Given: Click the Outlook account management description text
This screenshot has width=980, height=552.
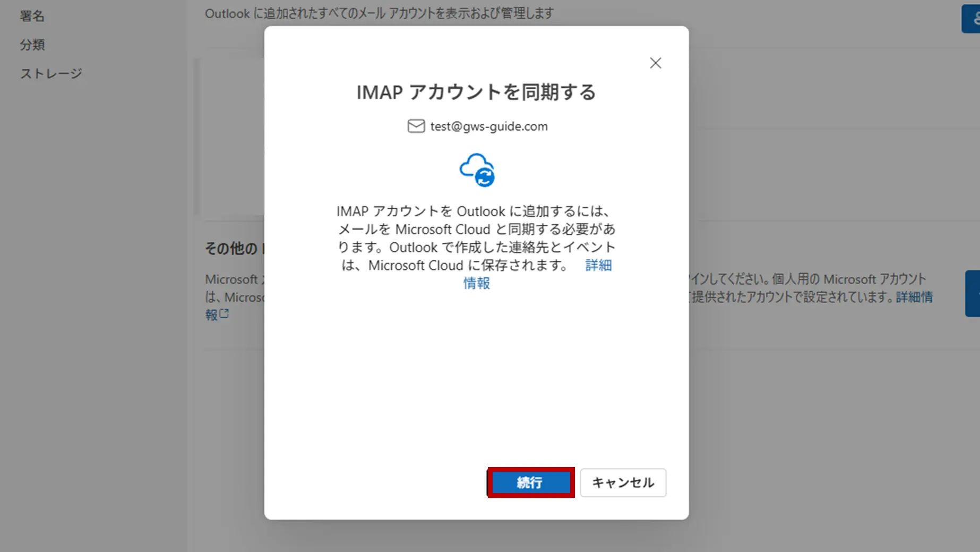Looking at the screenshot, I should point(379,13).
